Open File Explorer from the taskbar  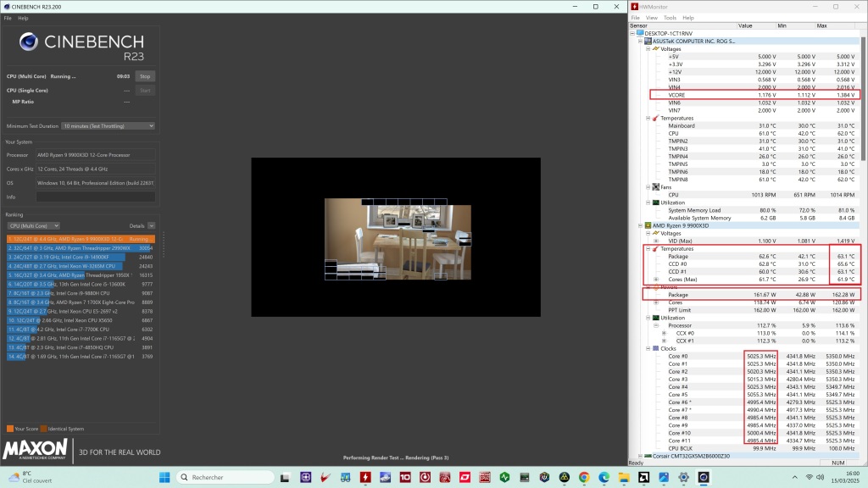coord(624,477)
